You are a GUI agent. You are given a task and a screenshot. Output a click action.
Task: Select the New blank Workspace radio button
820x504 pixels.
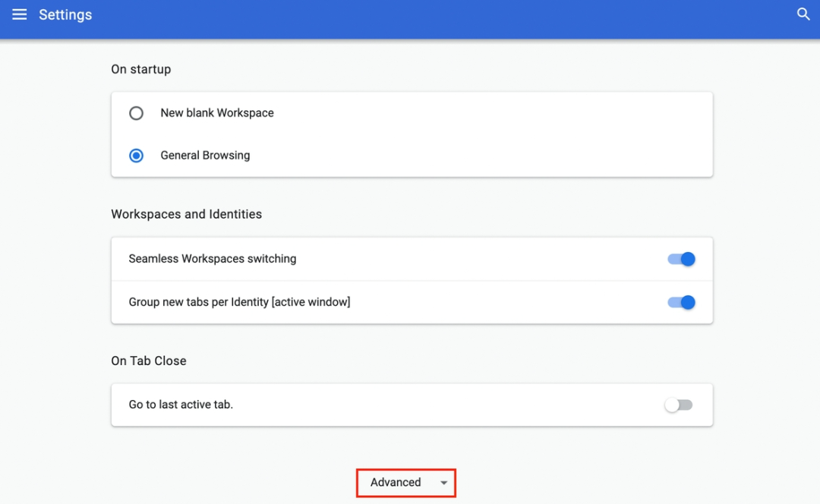coord(136,112)
